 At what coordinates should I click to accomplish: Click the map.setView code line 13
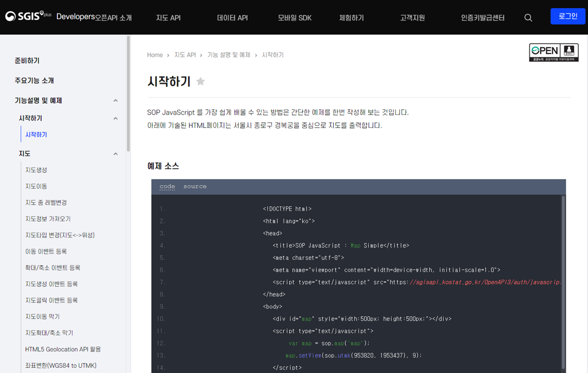click(354, 355)
